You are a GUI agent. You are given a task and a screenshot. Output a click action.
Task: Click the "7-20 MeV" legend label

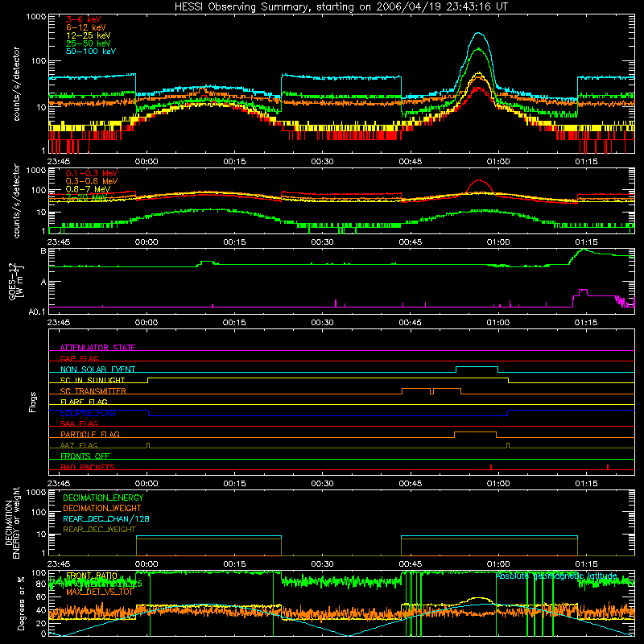86,197
